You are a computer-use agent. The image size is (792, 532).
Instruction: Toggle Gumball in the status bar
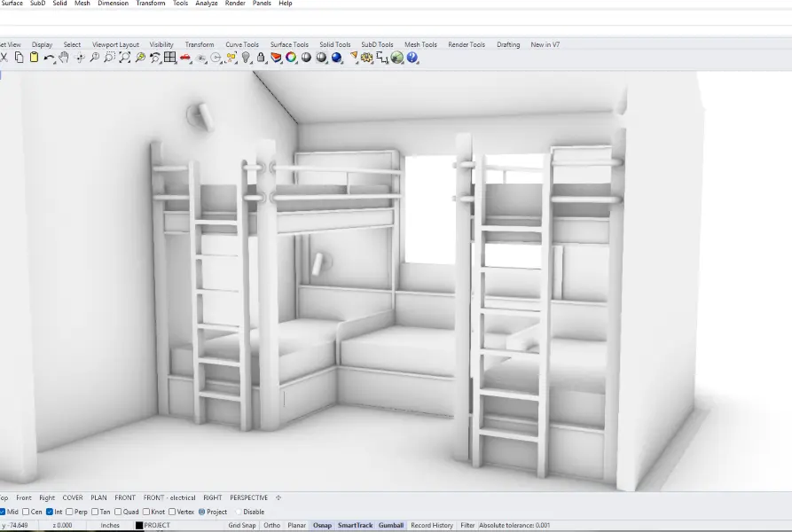(x=391, y=525)
